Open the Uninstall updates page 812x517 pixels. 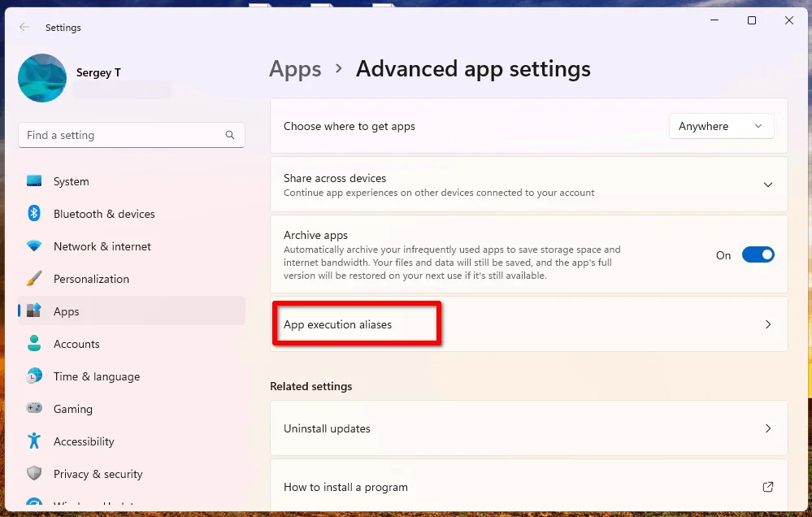528,428
